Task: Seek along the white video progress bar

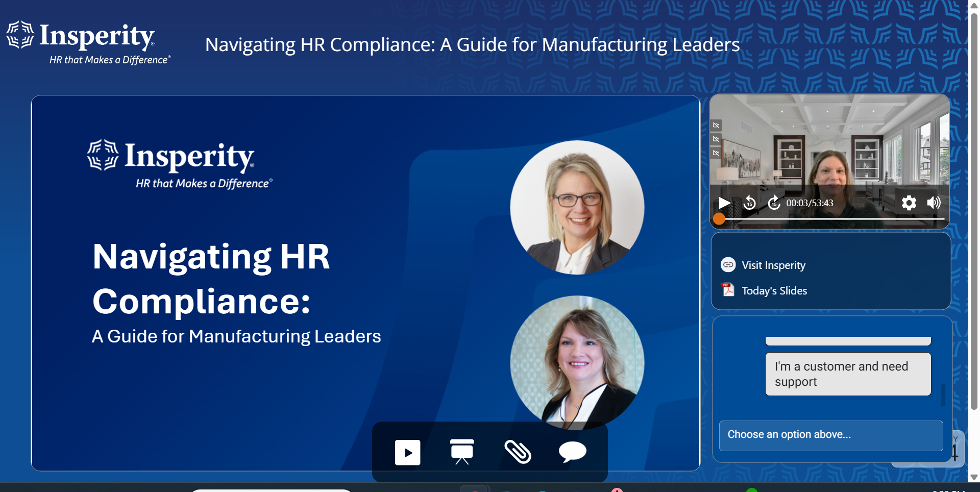Action: [832, 219]
